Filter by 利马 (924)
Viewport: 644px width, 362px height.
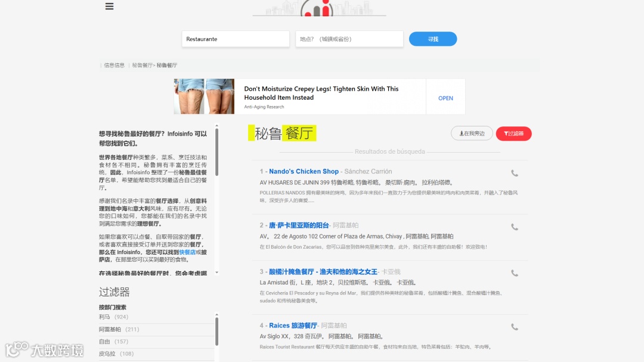(114, 317)
